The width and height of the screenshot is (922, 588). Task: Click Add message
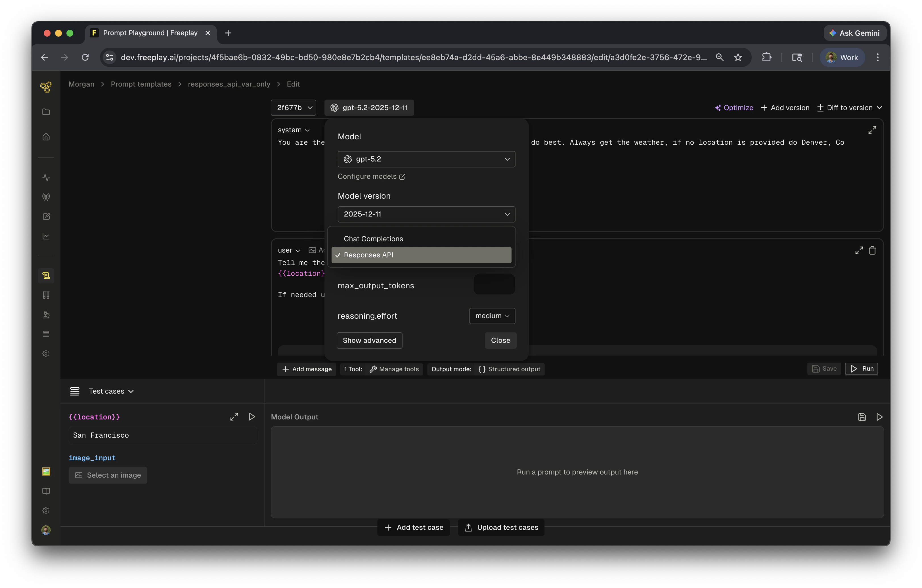click(x=307, y=369)
